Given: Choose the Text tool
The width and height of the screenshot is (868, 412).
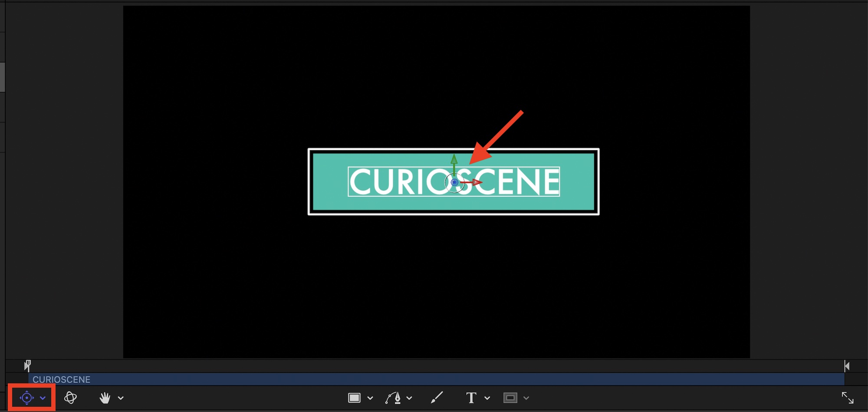Looking at the screenshot, I should 471,398.
